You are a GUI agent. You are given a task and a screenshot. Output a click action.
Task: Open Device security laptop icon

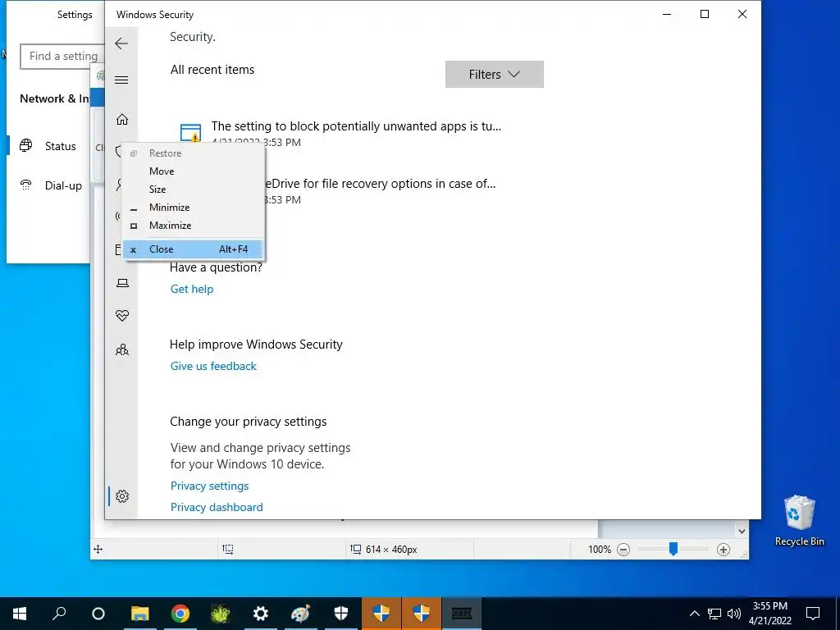(122, 283)
